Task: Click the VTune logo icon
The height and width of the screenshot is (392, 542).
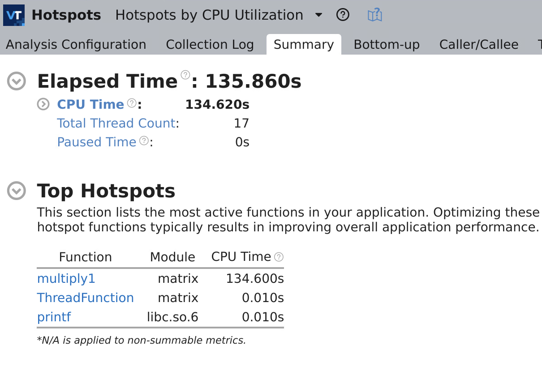Action: [x=14, y=15]
